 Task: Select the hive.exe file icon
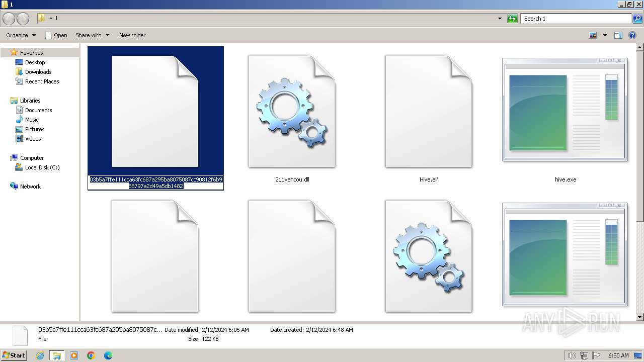coord(565,110)
